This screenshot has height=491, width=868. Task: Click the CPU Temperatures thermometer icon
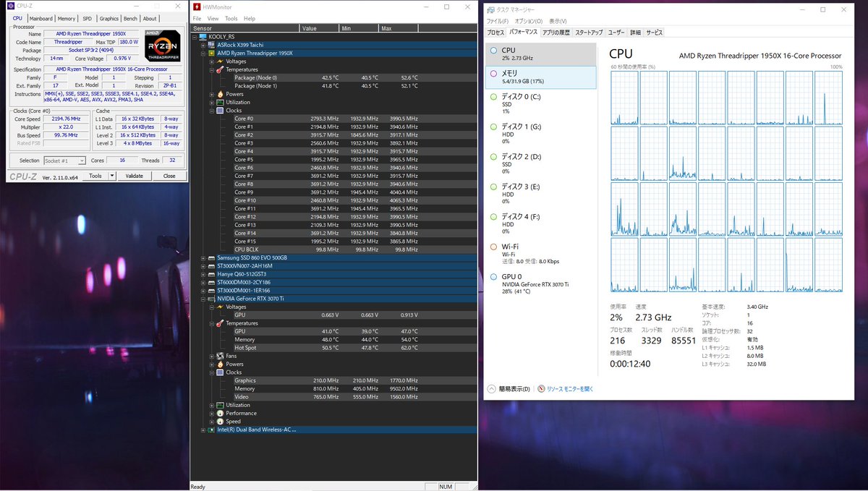point(221,69)
